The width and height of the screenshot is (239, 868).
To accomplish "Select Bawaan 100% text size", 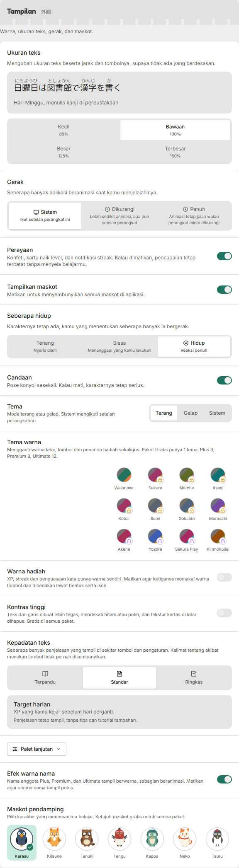I will click(x=175, y=131).
